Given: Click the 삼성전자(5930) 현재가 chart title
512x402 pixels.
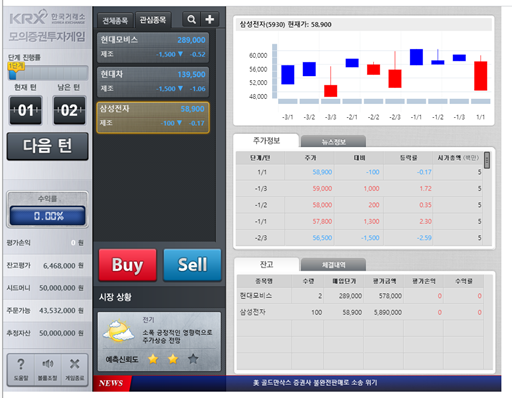Looking at the screenshot, I should [x=286, y=24].
